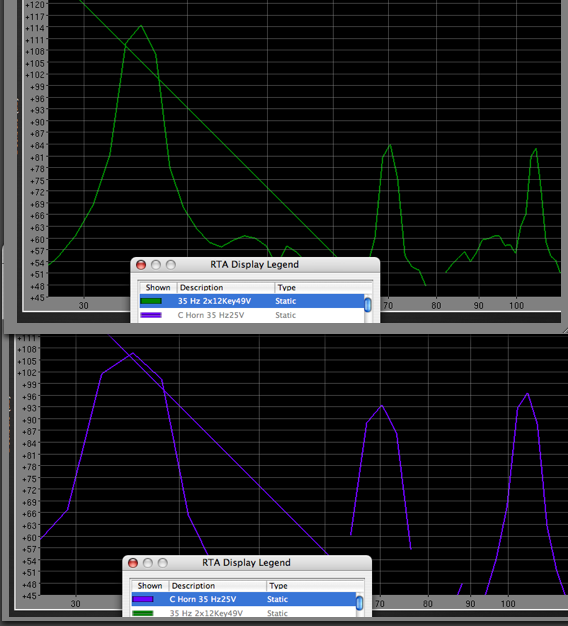568x626 pixels.
Task: Click green swatch for 35 Hz 2x12Key49V
Action: pos(151,301)
